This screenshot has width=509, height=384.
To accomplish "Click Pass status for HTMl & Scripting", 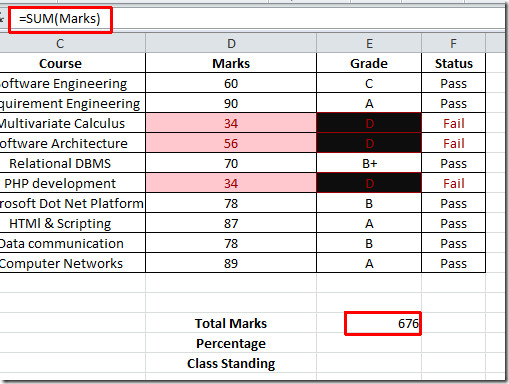I will click(453, 223).
